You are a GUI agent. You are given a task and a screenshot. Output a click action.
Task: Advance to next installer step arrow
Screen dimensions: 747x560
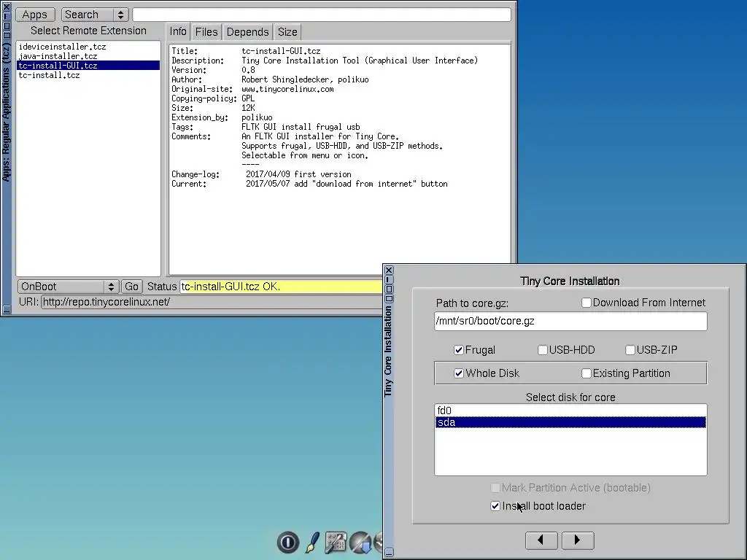[x=578, y=540]
